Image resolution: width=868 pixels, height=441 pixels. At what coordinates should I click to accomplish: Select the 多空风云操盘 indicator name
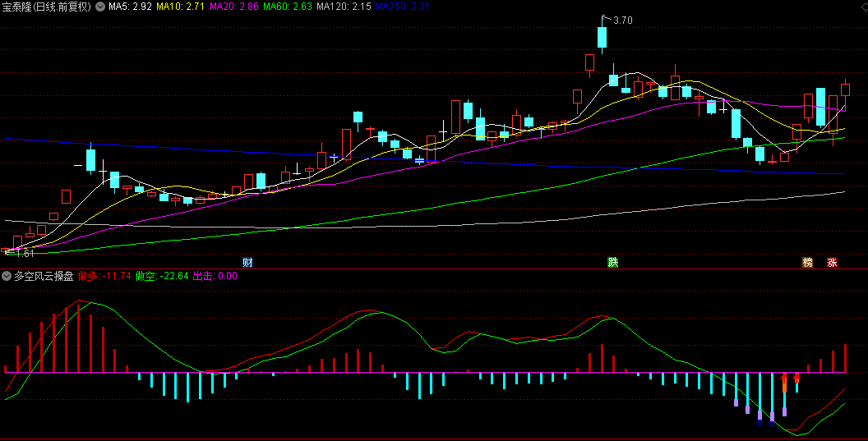[44, 276]
